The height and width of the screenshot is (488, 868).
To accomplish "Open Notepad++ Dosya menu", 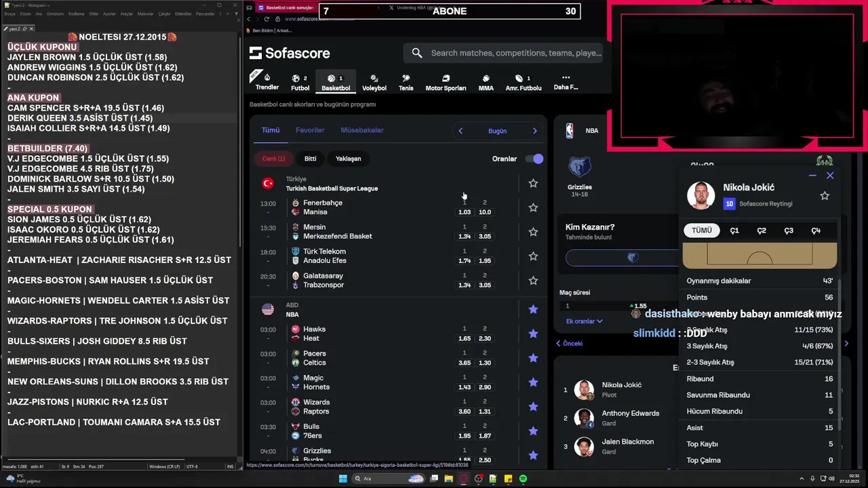I will coord(9,14).
